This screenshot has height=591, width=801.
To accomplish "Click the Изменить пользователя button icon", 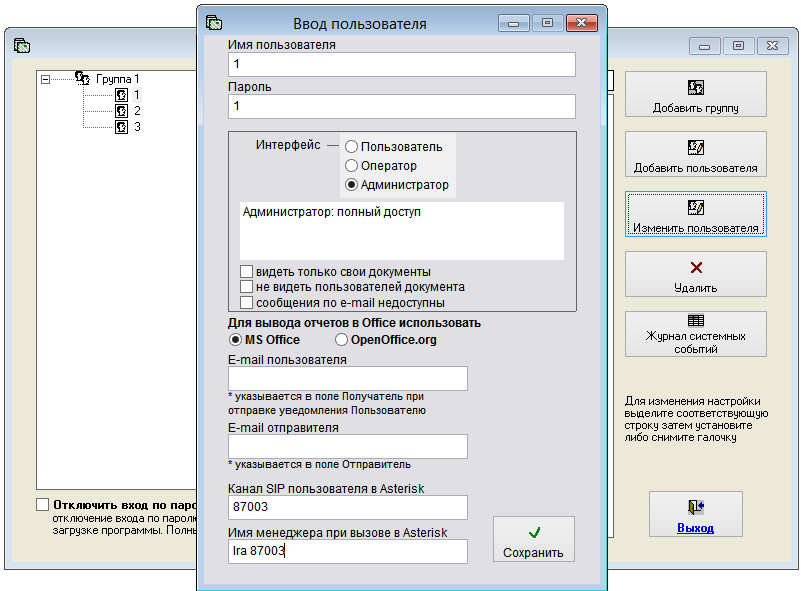I will click(695, 207).
